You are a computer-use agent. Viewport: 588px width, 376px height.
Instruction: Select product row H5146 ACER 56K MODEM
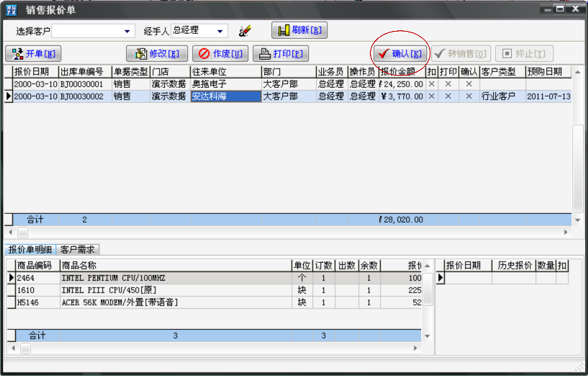(x=214, y=303)
